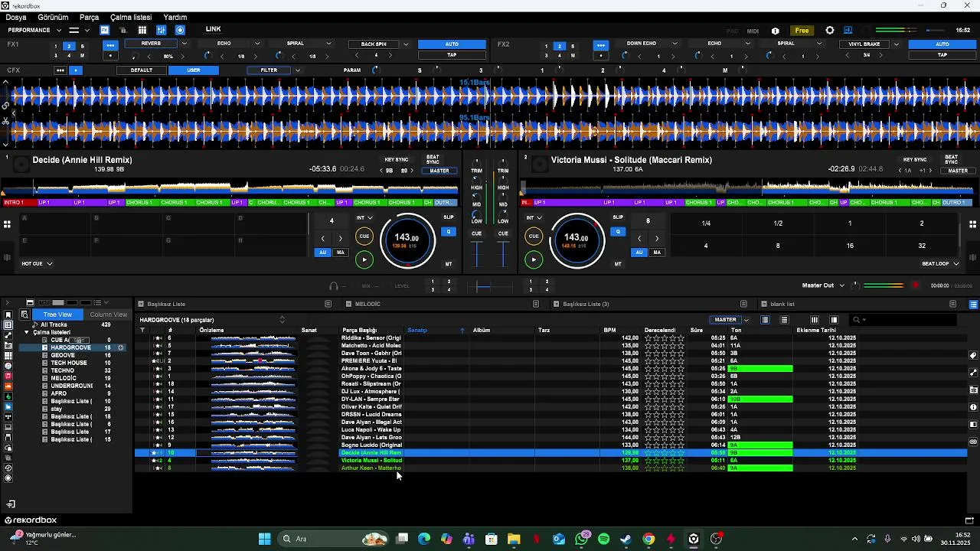Open BACK SPIN release FX dropdown

click(406, 44)
